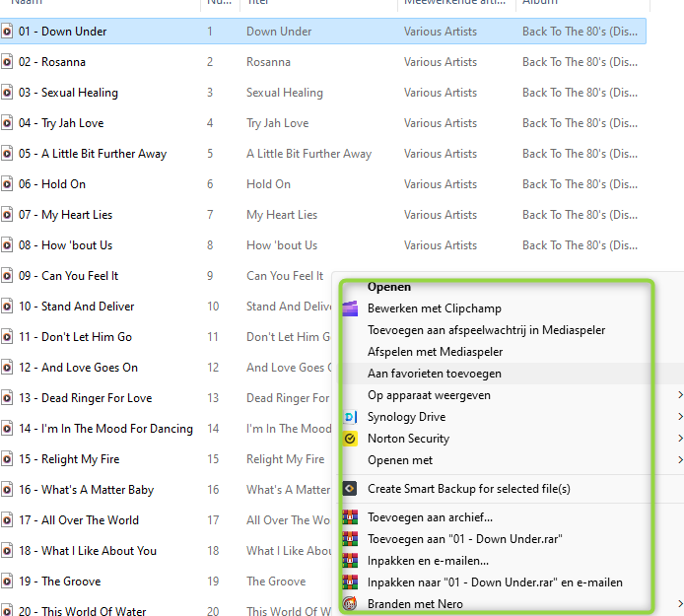Click file icon of 01 - Down Under
Viewport: 684px width, 616px height.
[x=7, y=32]
